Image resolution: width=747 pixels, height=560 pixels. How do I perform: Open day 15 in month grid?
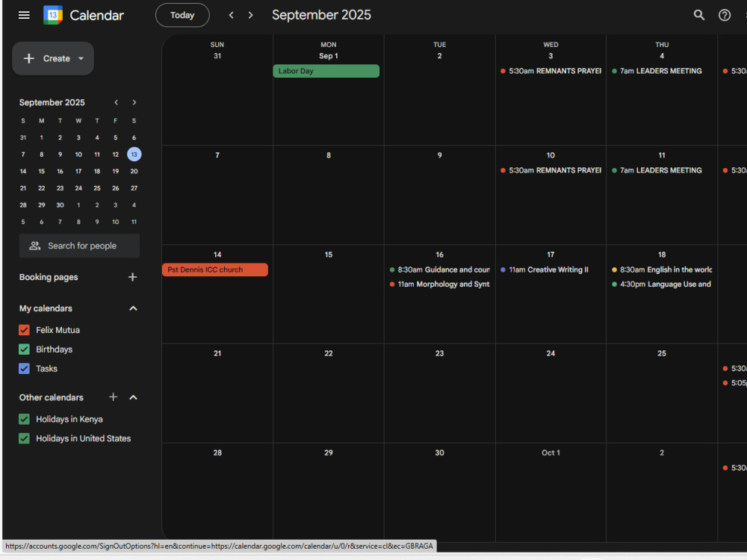[328, 255]
